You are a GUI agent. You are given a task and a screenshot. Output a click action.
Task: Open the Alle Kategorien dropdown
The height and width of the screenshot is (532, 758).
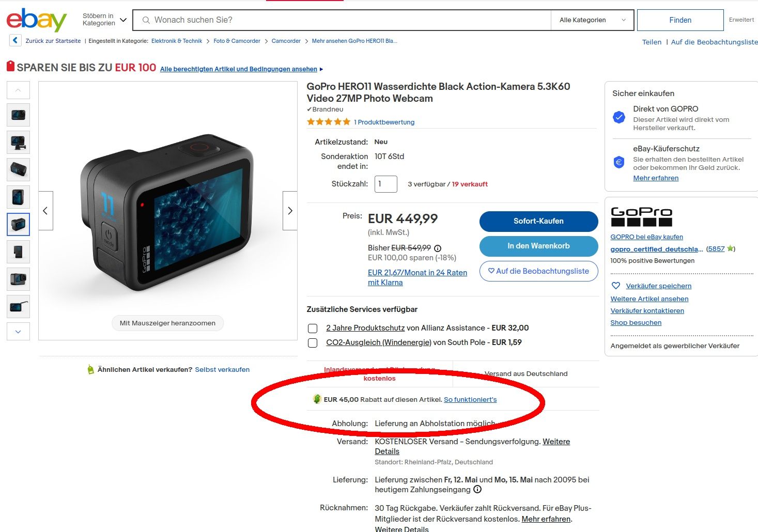coord(593,20)
